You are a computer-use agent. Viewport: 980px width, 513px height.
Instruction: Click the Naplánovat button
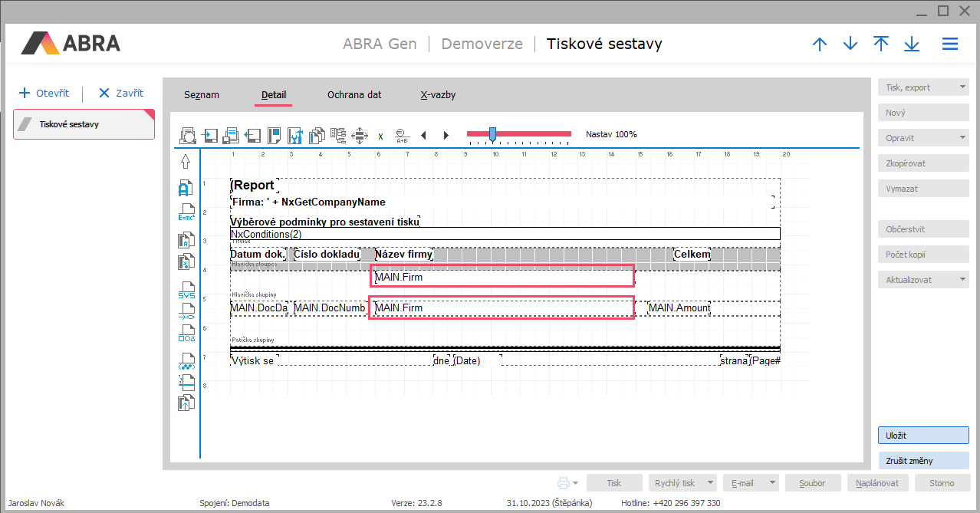[x=878, y=483]
